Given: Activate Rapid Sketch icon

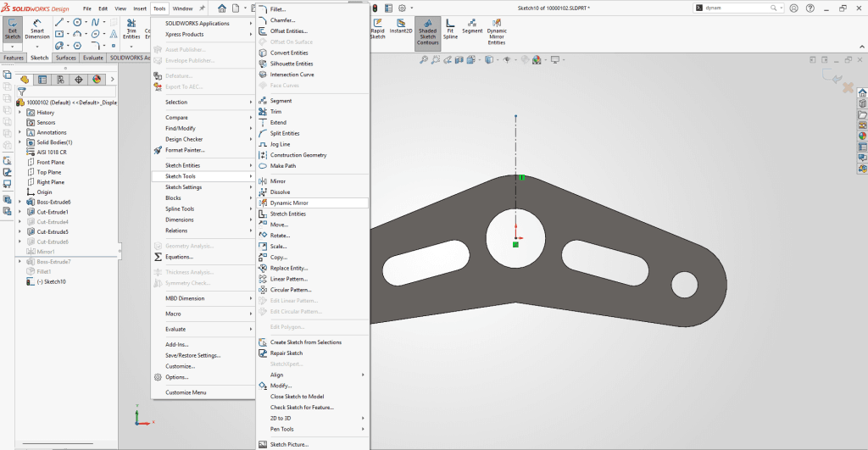Looking at the screenshot, I should point(377,28).
